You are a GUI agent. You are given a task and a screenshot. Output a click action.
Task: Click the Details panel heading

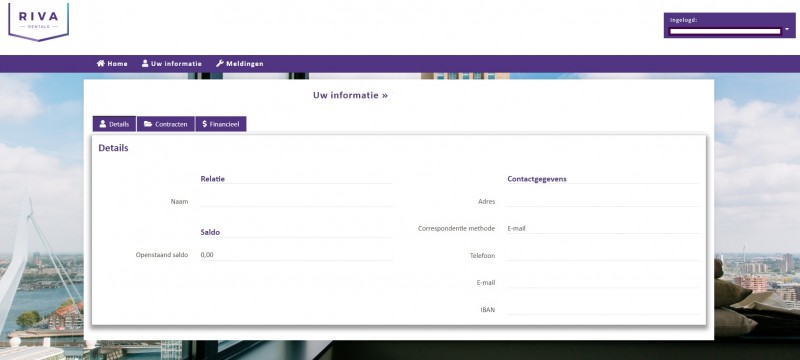[x=113, y=148]
